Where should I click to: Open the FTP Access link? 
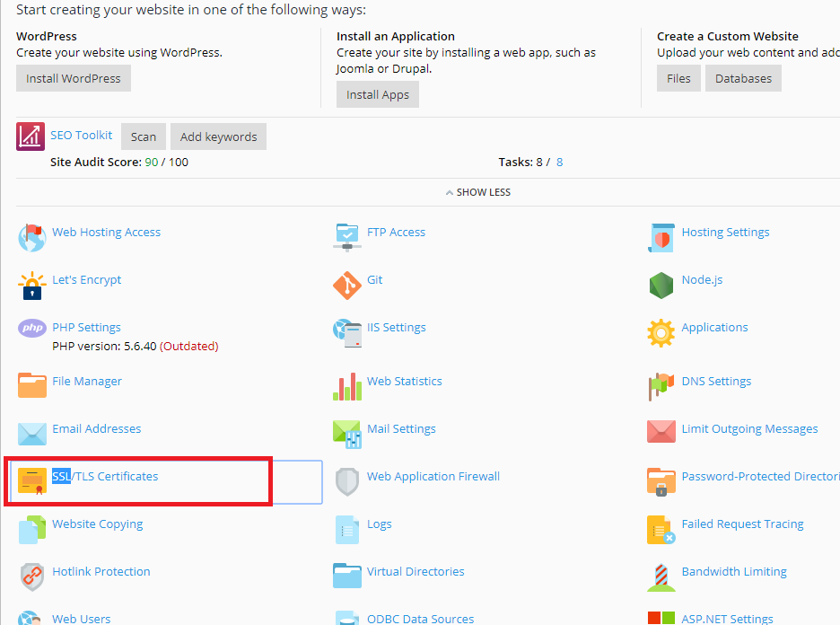click(x=396, y=233)
